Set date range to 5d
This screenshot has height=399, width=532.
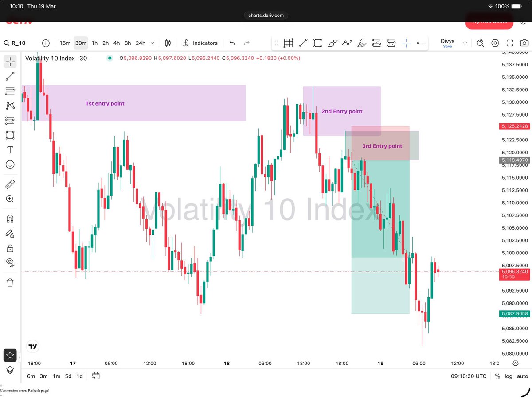[x=68, y=376]
